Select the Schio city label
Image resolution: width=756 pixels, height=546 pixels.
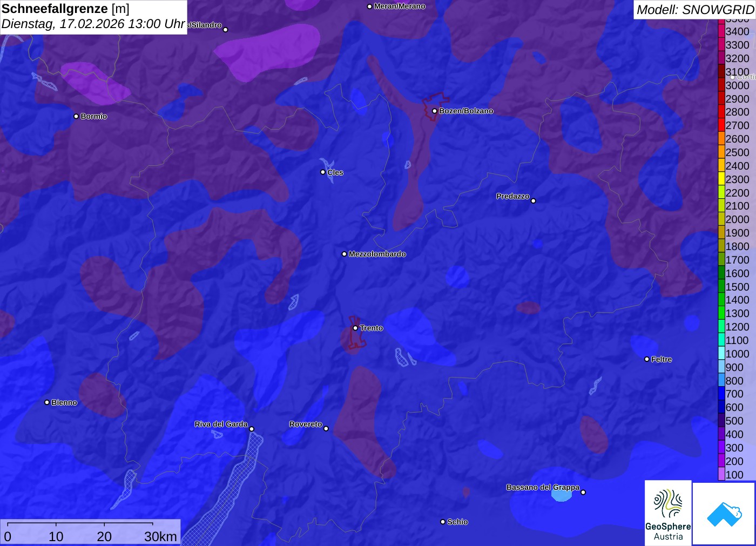point(457,522)
